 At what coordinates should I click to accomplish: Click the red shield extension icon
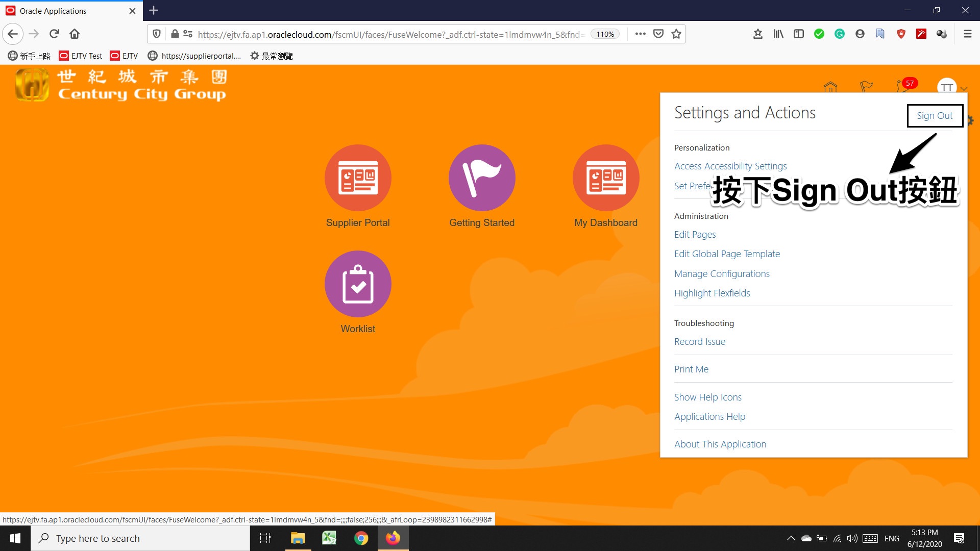tap(901, 34)
